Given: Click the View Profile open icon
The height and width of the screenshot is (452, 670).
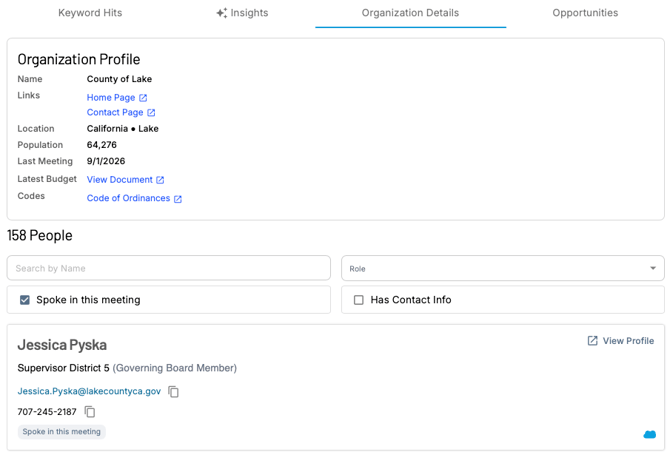Looking at the screenshot, I should [x=593, y=340].
